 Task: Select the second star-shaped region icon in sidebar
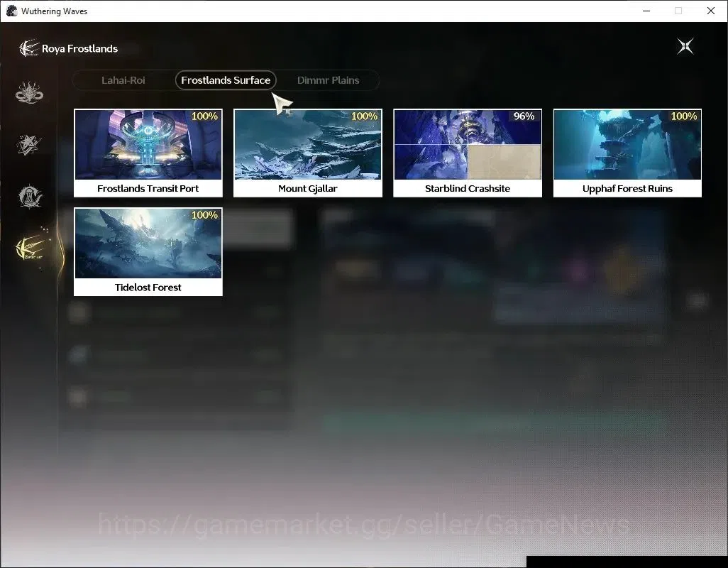29,144
